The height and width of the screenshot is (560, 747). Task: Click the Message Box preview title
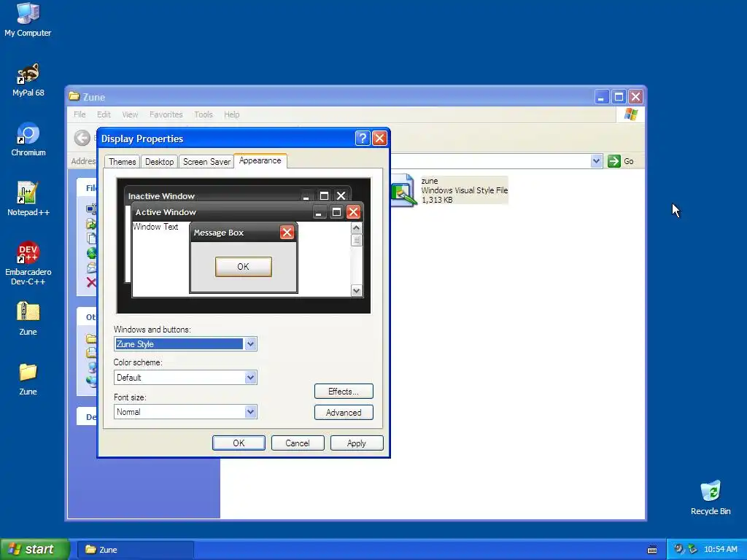pyautogui.click(x=219, y=233)
